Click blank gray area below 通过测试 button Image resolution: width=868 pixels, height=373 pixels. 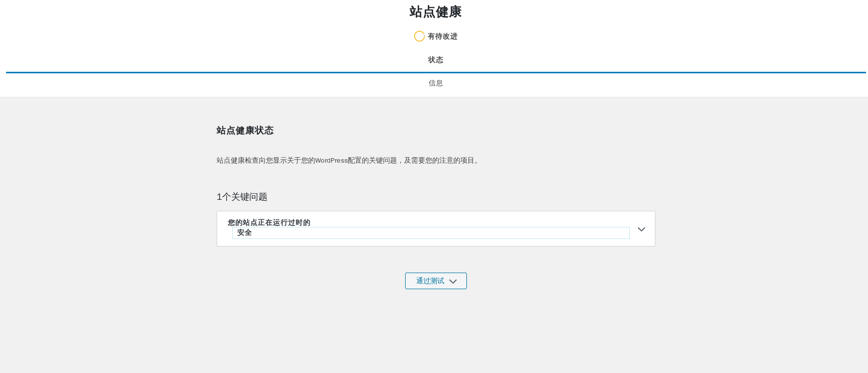click(435, 331)
